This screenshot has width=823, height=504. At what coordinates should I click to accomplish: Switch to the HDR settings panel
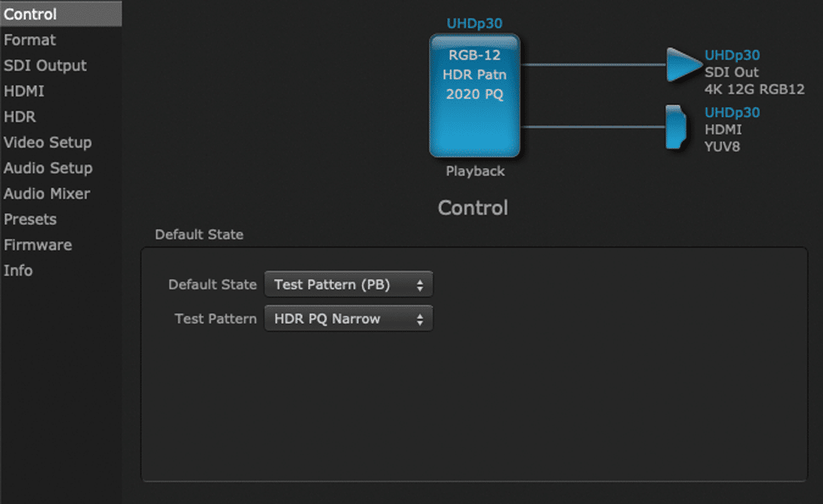tap(20, 117)
